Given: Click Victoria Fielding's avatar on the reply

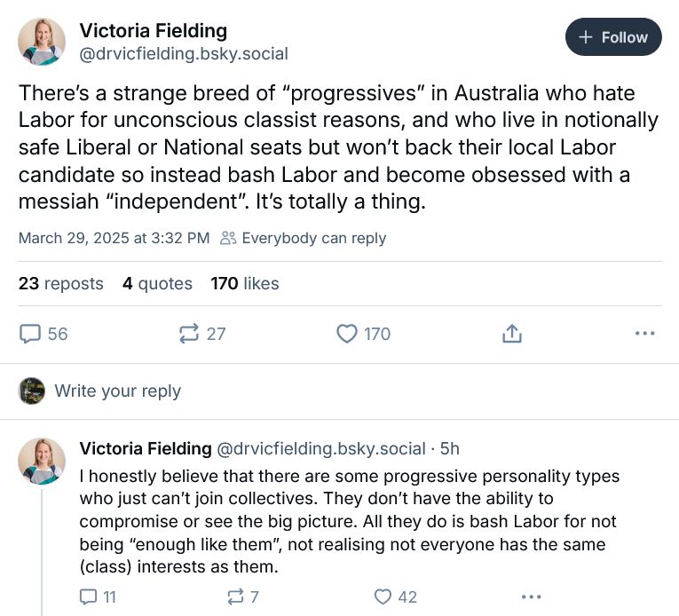Looking at the screenshot, I should pos(42,462).
